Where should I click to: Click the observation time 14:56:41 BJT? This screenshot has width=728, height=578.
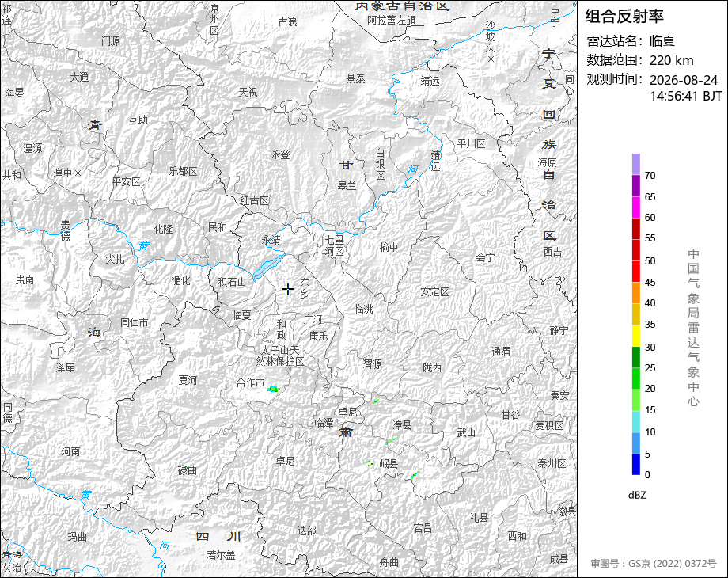pyautogui.click(x=686, y=96)
